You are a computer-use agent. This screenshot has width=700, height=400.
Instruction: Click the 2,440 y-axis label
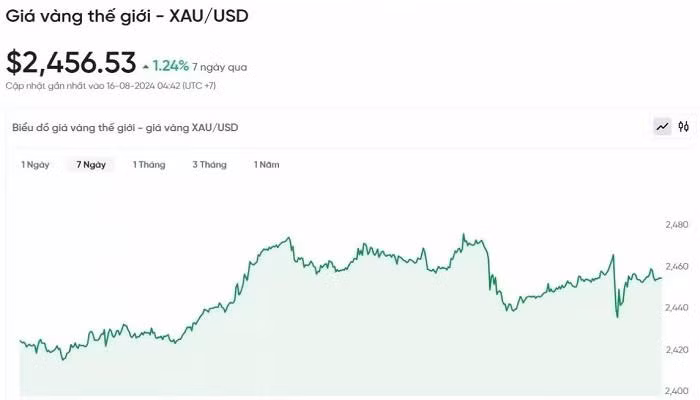[x=677, y=308]
